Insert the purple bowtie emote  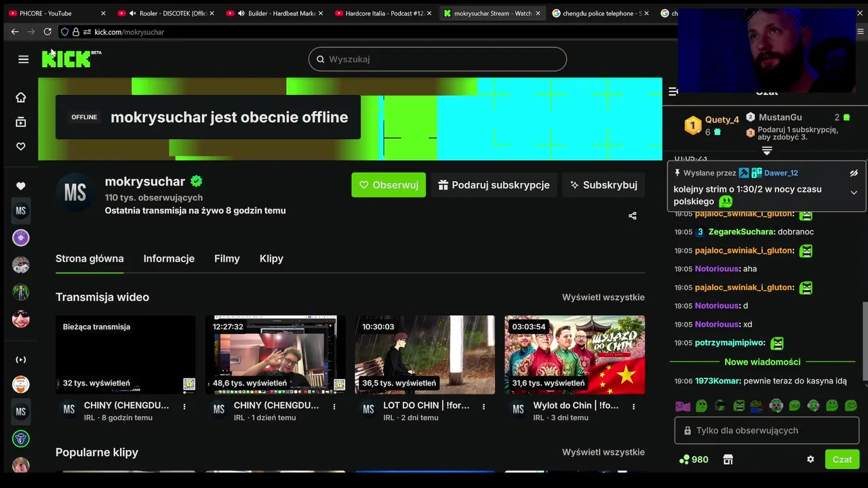(x=682, y=406)
